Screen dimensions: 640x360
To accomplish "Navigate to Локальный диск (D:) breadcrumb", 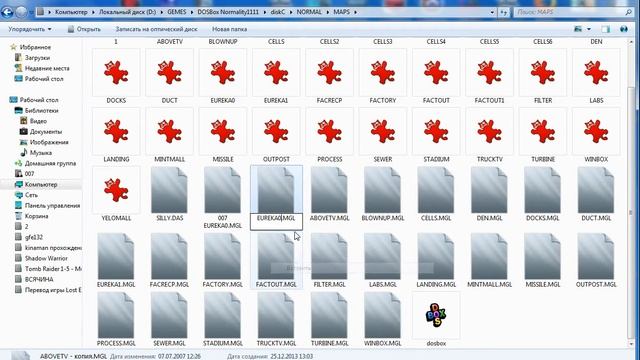I will (127, 12).
